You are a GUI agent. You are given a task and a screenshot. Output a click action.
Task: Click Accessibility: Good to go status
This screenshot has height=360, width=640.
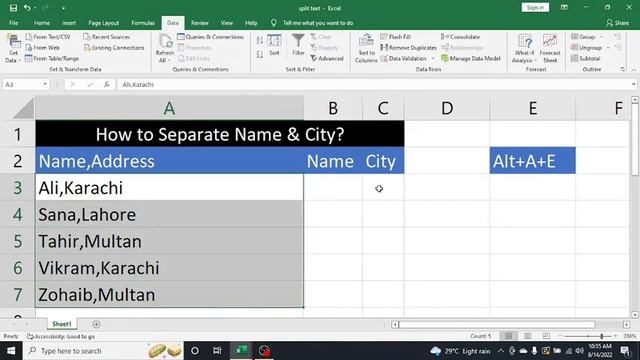(61, 336)
